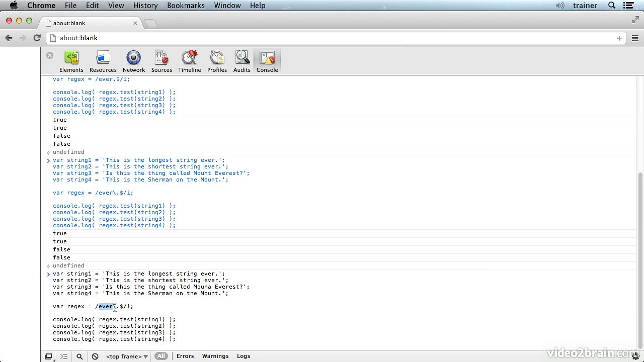Viewport: 644px width, 362px height.
Task: Expand the top frame dropdown
Action: tap(127, 356)
